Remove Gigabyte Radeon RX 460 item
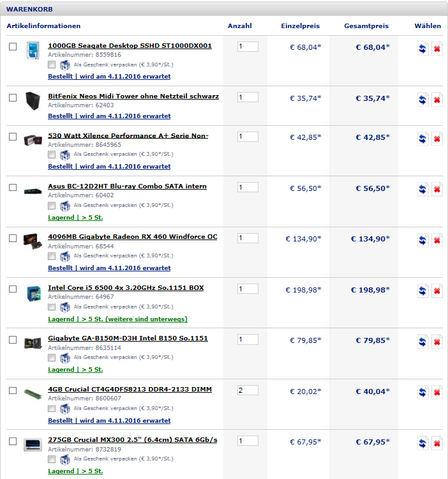The height and width of the screenshot is (479, 448). (x=437, y=240)
